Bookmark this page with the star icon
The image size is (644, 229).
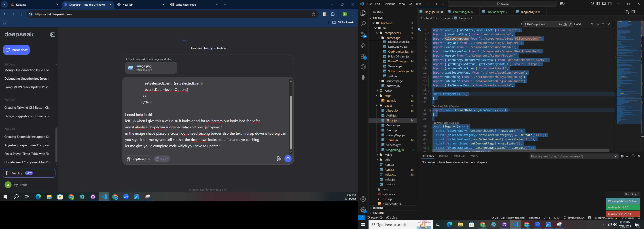313,14
